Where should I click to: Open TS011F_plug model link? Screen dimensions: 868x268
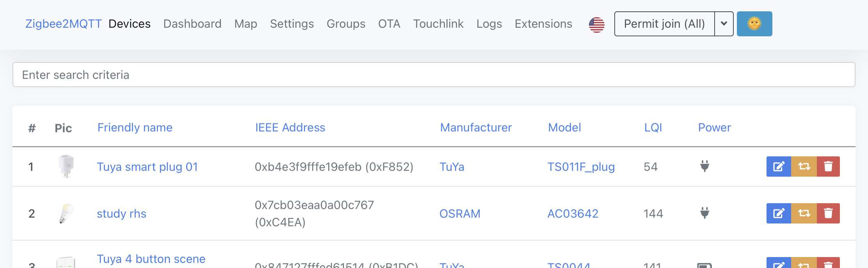(x=581, y=167)
